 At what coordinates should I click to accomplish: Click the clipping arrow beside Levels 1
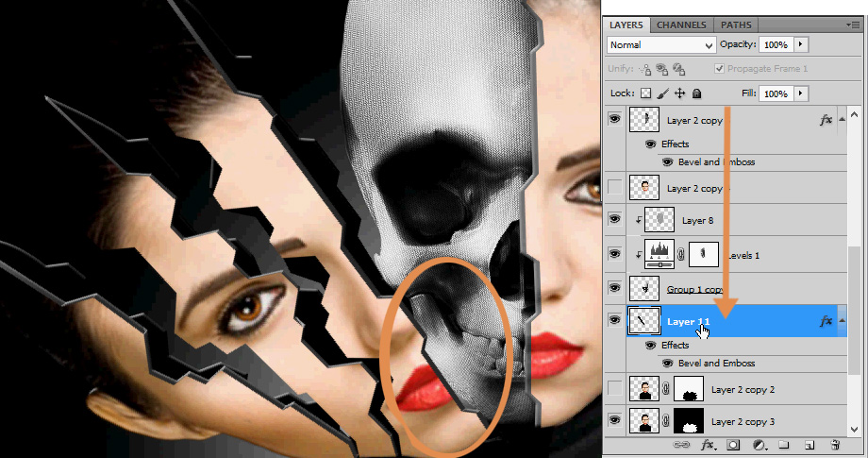tap(639, 254)
